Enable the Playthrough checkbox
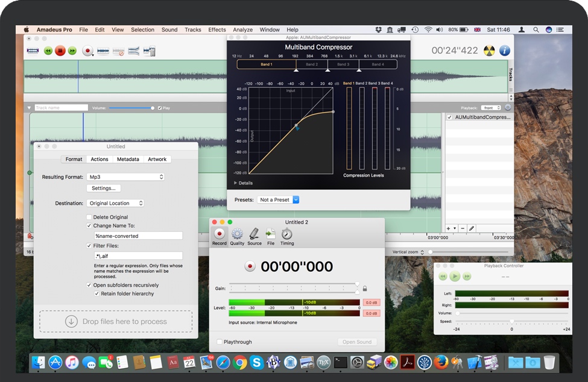The image size is (588, 382). pos(220,342)
